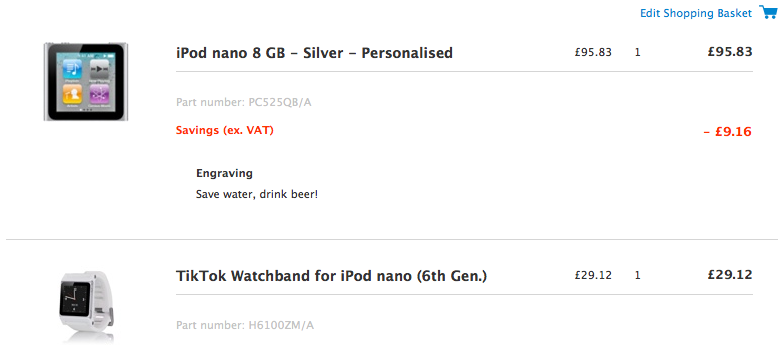Click the iPod nano unit price £95.83

(593, 52)
